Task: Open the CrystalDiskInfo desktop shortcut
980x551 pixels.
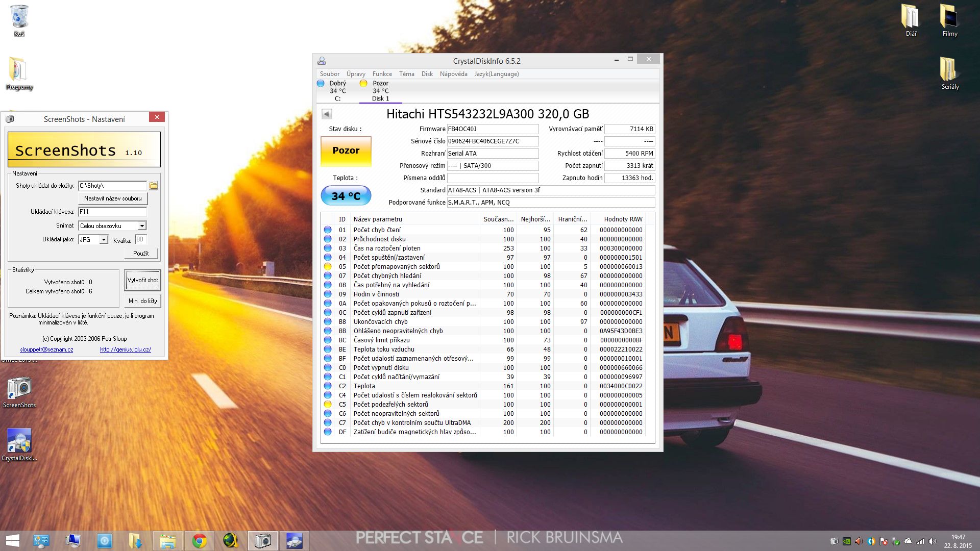Action: (19, 445)
